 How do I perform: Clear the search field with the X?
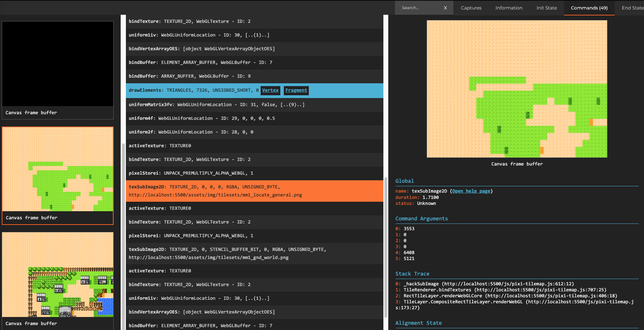(445, 8)
